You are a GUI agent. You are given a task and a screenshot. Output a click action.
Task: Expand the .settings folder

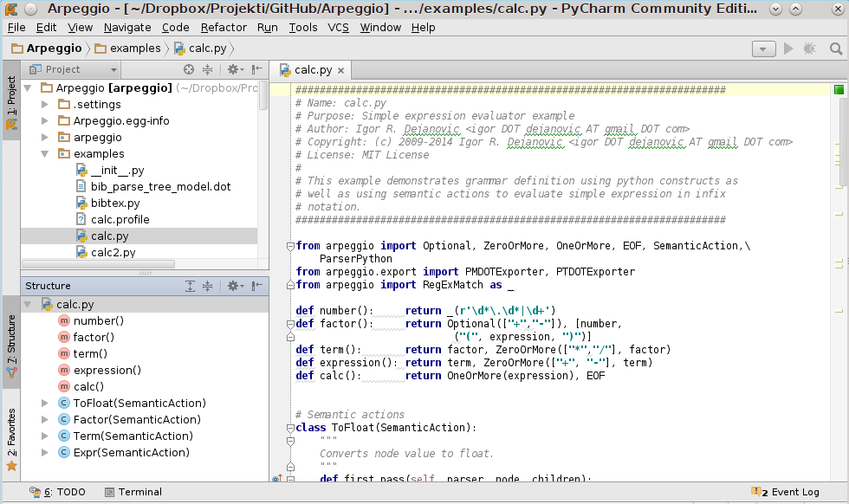[x=45, y=104]
